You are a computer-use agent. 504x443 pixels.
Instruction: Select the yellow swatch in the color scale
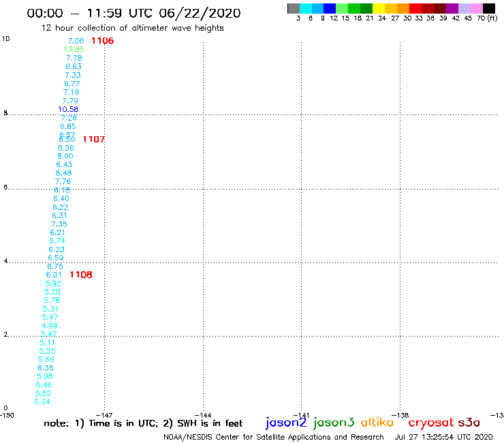pos(379,8)
